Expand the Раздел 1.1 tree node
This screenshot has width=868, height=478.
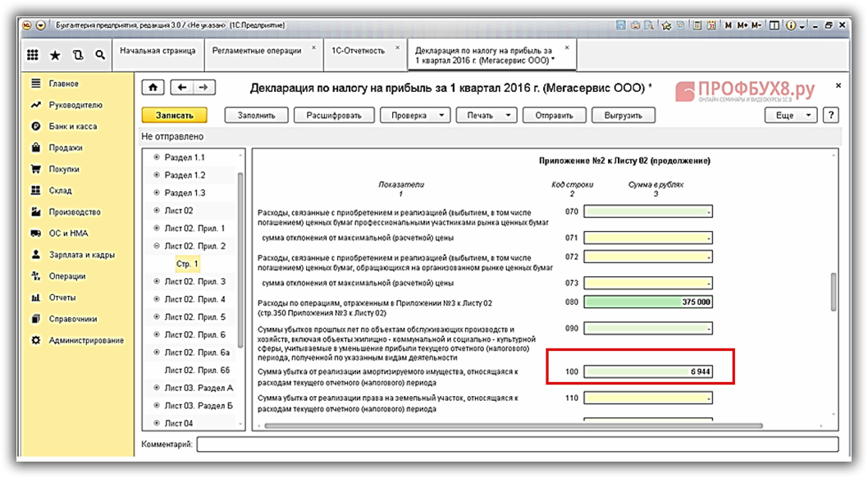(x=157, y=157)
